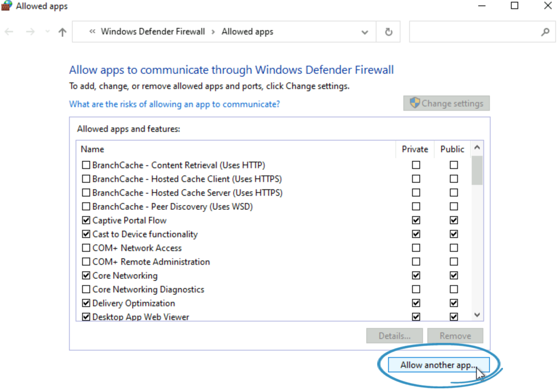The width and height of the screenshot is (560, 392).
Task: Toggle BranchCache Hosted Cache Client name checkbox
Action: [86, 179]
